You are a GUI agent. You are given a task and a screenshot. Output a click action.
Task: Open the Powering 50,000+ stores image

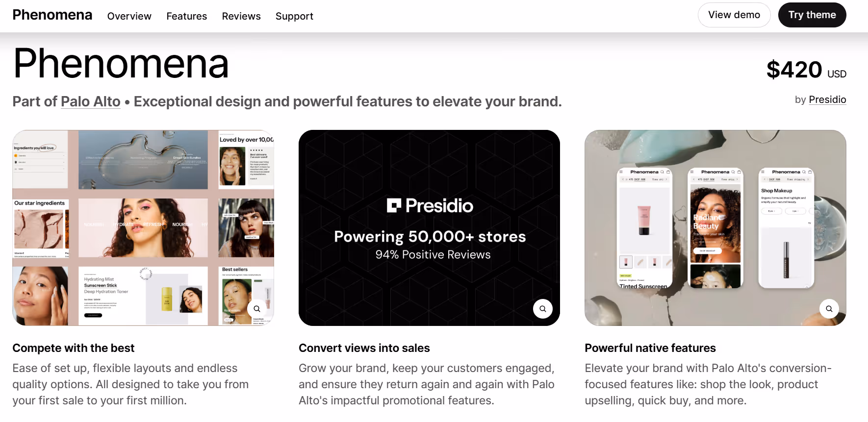pyautogui.click(x=429, y=228)
